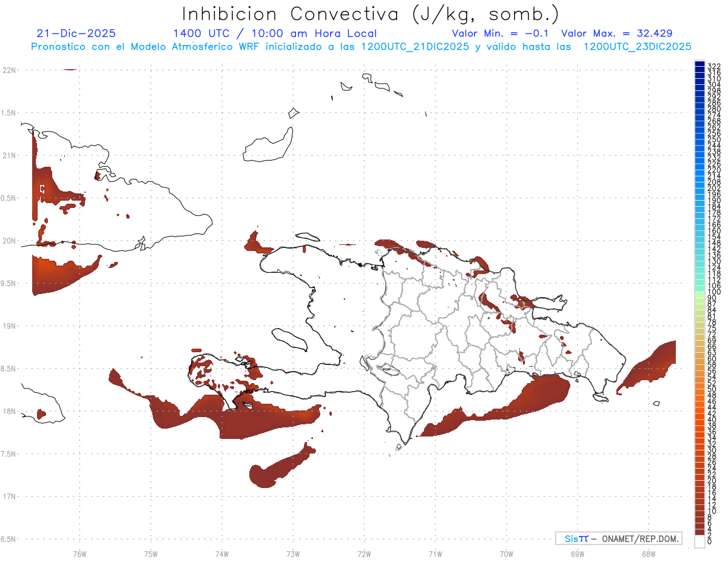Click the '0' label below the colorbar

709,541
